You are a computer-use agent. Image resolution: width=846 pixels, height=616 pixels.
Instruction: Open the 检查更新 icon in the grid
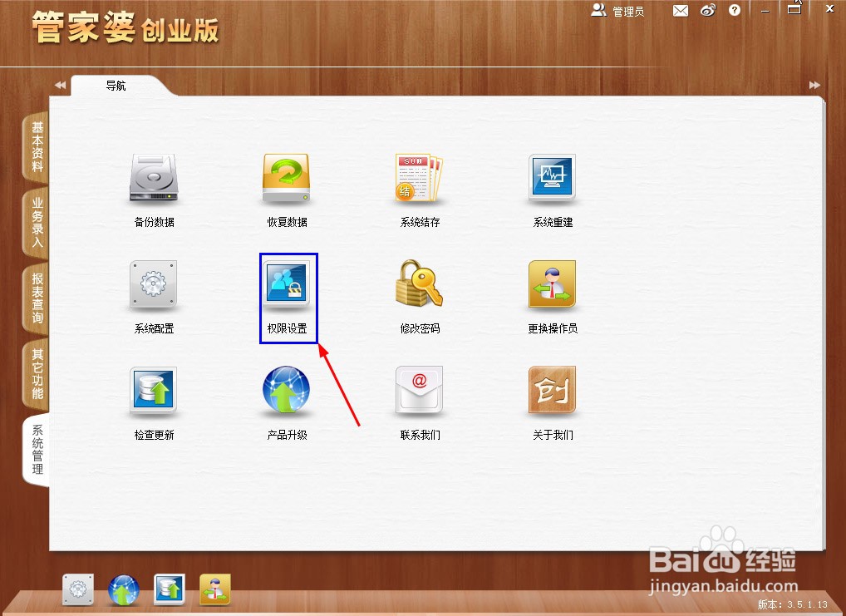pos(154,391)
